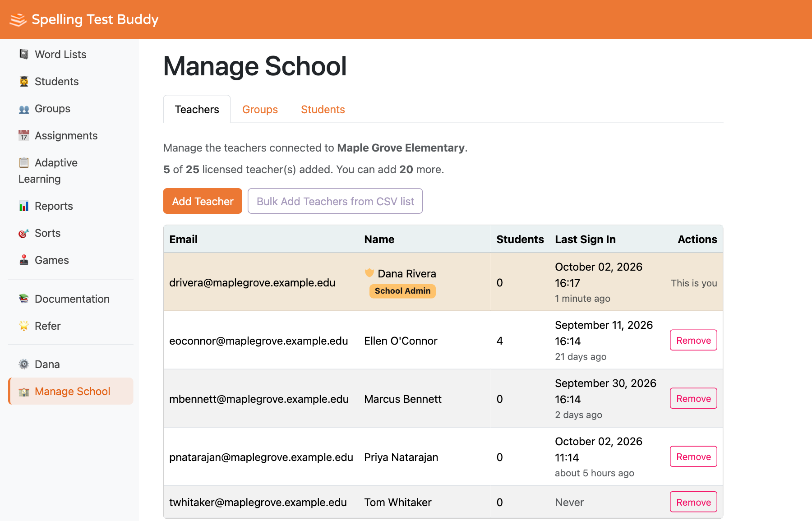Click the Spelling Test Buddy logo icon
The width and height of the screenshot is (812, 521).
(x=18, y=20)
